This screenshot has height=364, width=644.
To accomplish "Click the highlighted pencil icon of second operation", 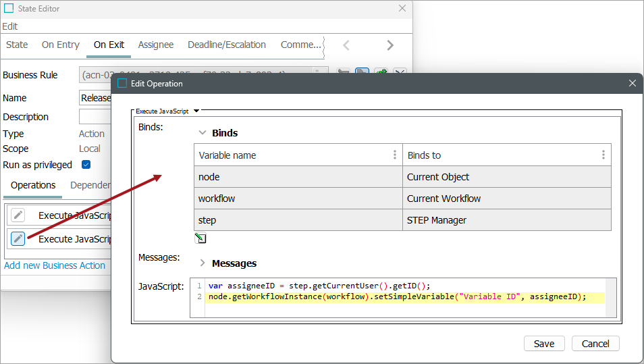I will point(18,238).
